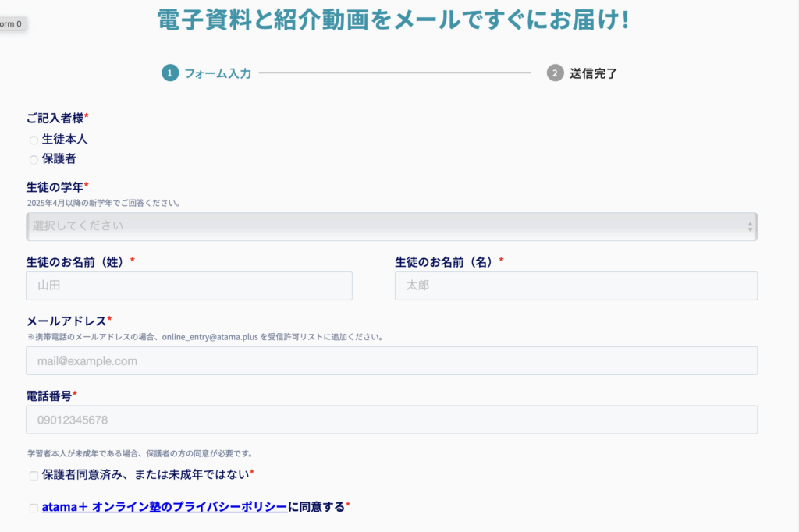The width and height of the screenshot is (799, 532).
Task: Check the 保護者同意済み consent checkbox
Action: coord(34,476)
